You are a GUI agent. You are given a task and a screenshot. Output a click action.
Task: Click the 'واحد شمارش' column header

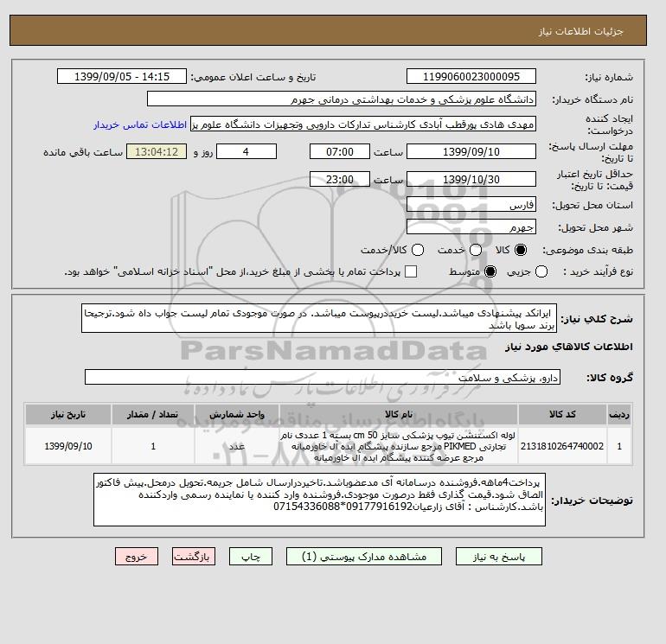pyautogui.click(x=237, y=414)
